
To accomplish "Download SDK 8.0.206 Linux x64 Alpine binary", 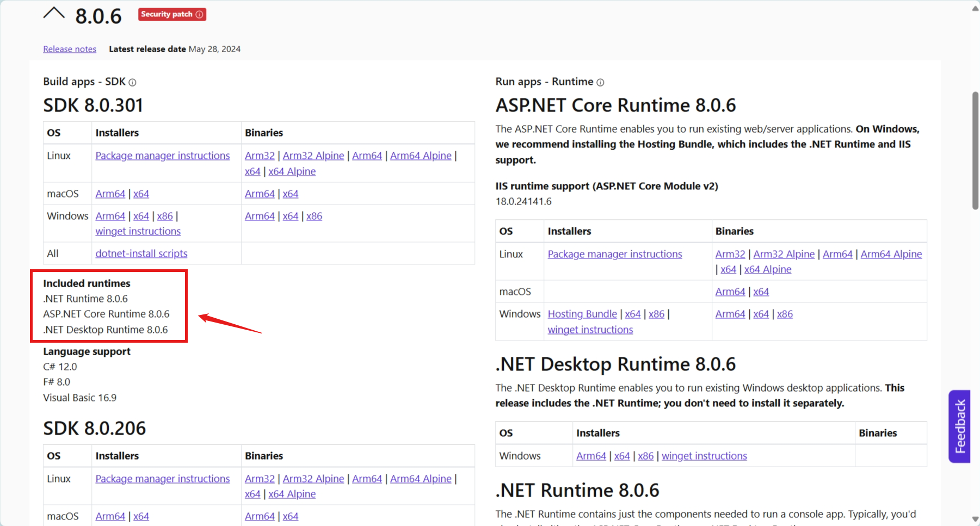I will 292,494.
